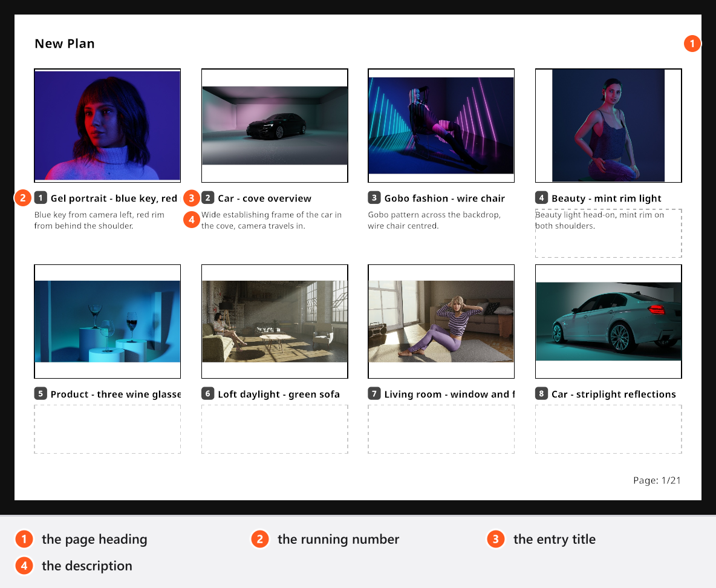This screenshot has height=588, width=716.
Task: Click the "Page: 1/21" page indicator
Action: [x=657, y=481]
